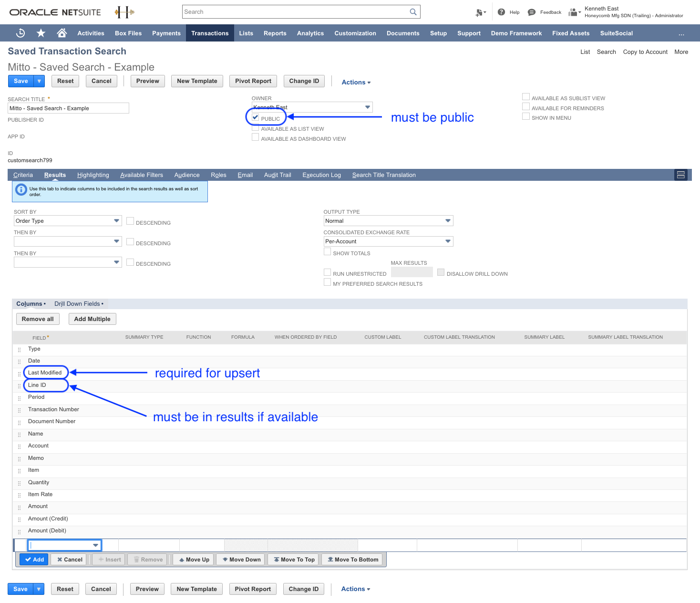
Task: Open the top Save button dropdown arrow
Action: (x=39, y=81)
